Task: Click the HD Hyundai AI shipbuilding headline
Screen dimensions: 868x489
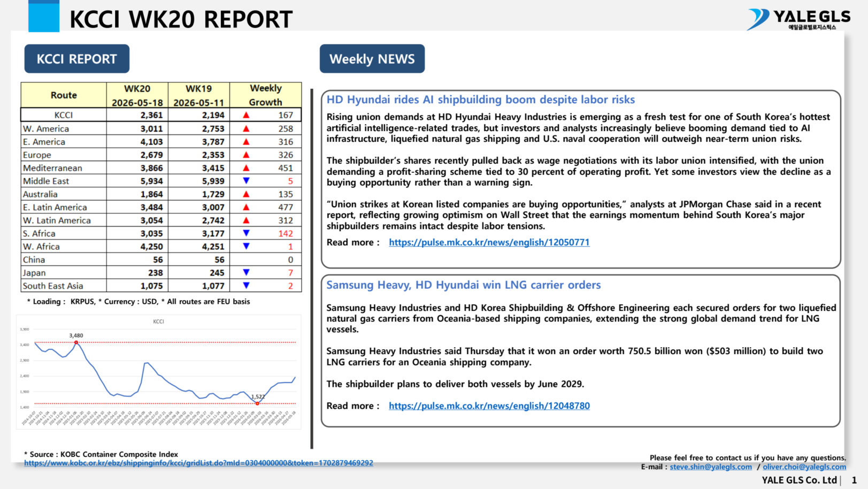Action: (x=481, y=100)
